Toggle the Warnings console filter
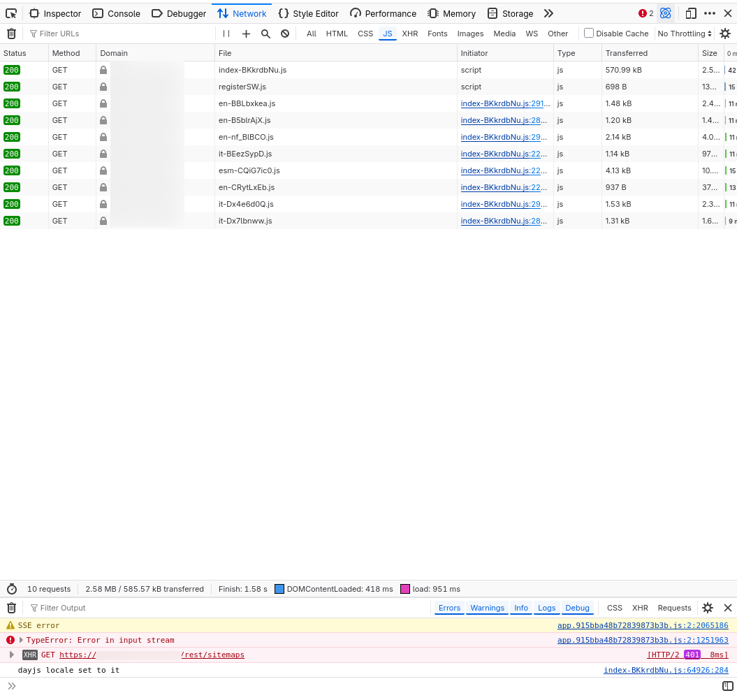This screenshot has width=737, height=700. [487, 608]
